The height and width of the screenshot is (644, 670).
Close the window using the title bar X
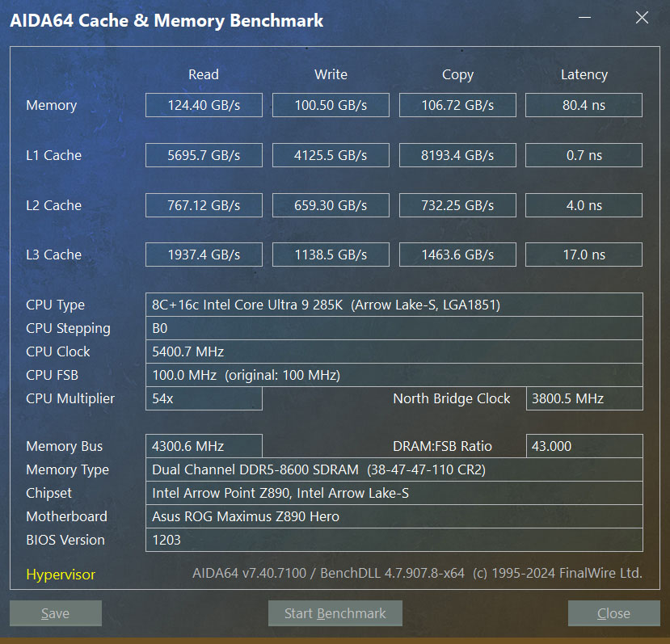642,19
